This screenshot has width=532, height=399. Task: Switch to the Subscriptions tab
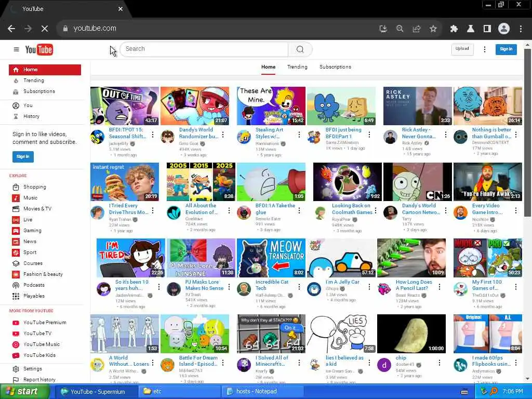[x=335, y=67]
